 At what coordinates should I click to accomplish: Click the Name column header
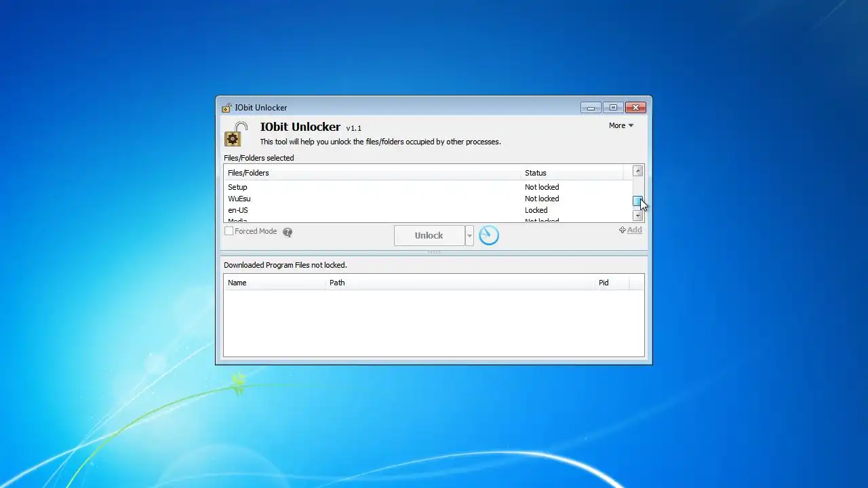click(275, 283)
